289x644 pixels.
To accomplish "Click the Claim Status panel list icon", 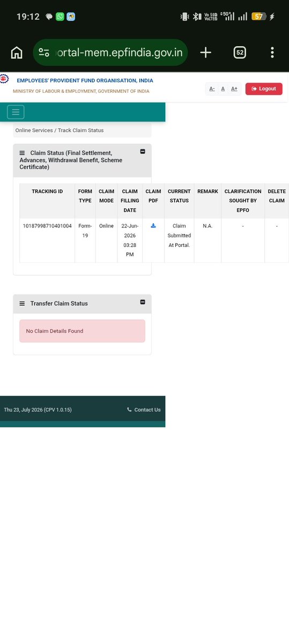I will [x=22, y=153].
